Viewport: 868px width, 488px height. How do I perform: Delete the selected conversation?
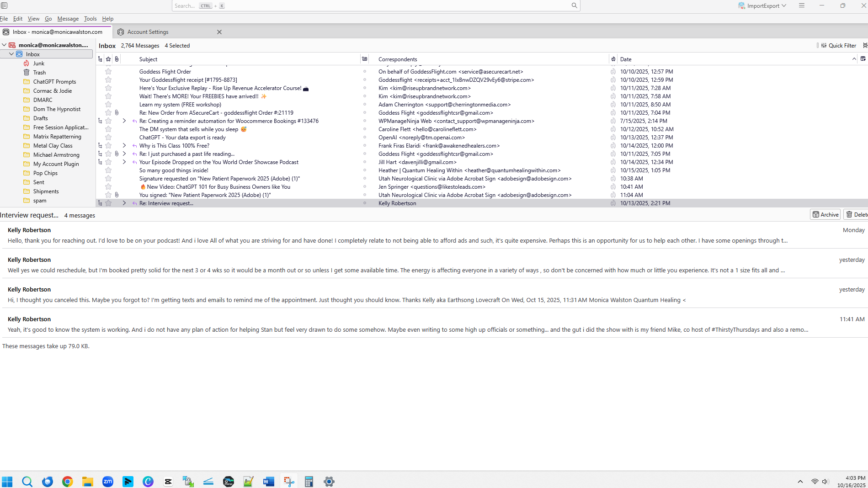coord(856,214)
